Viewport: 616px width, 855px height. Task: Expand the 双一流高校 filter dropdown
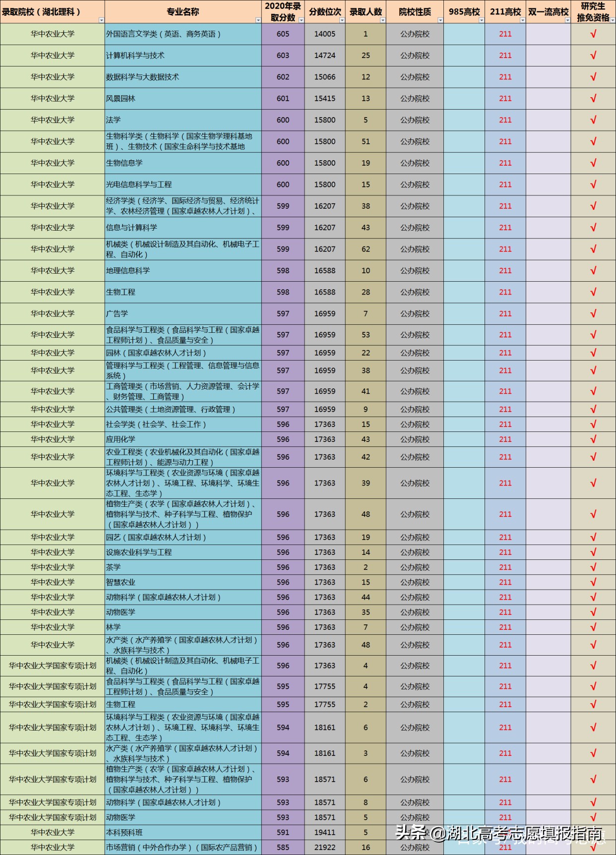[567, 20]
